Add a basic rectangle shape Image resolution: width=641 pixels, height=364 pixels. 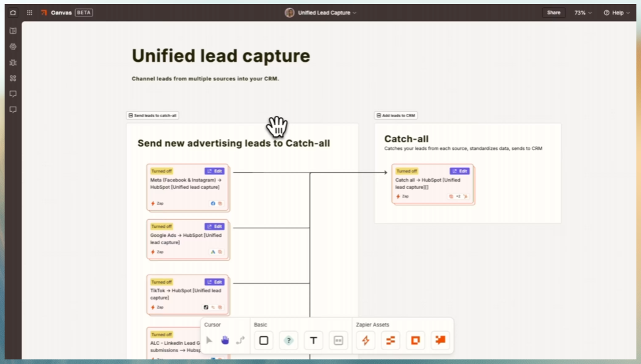(264, 340)
